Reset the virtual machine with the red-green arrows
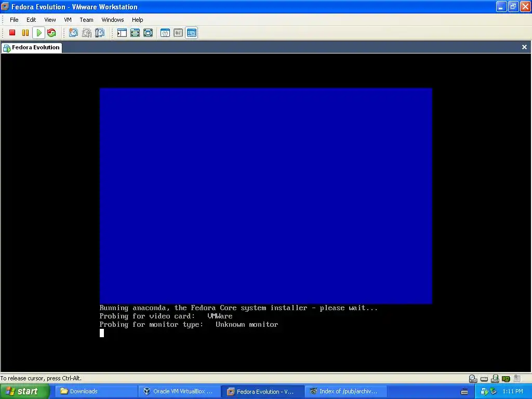The width and height of the screenshot is (532, 399). pyautogui.click(x=51, y=33)
